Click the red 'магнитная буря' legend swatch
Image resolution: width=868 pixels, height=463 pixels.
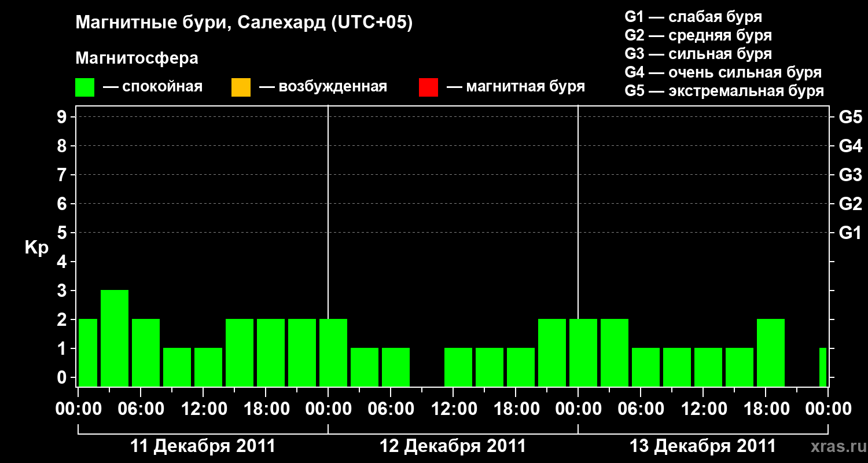[428, 87]
